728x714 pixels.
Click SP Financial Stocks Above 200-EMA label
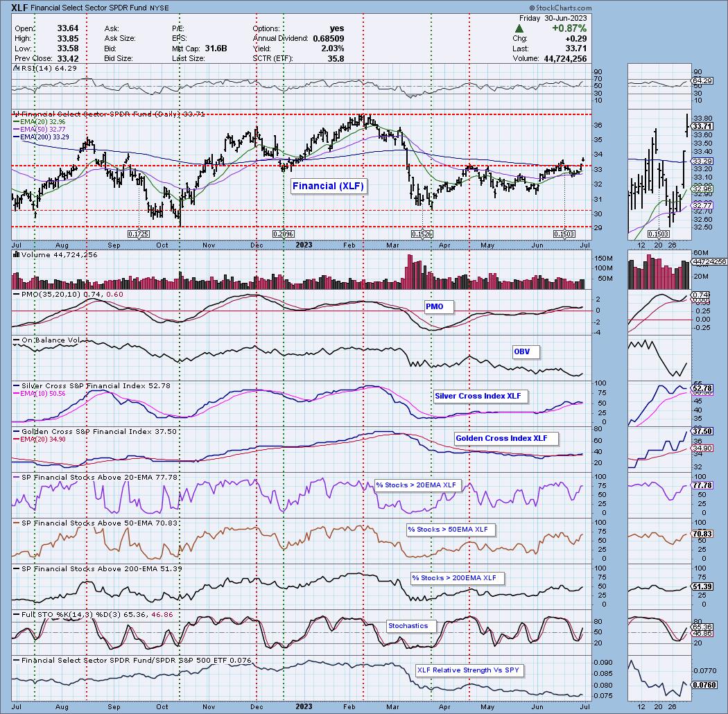(97, 568)
